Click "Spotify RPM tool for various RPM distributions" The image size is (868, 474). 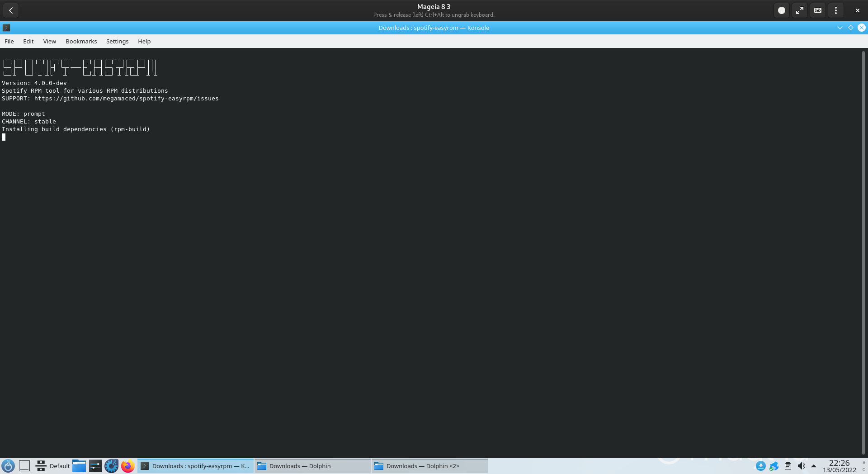click(85, 90)
